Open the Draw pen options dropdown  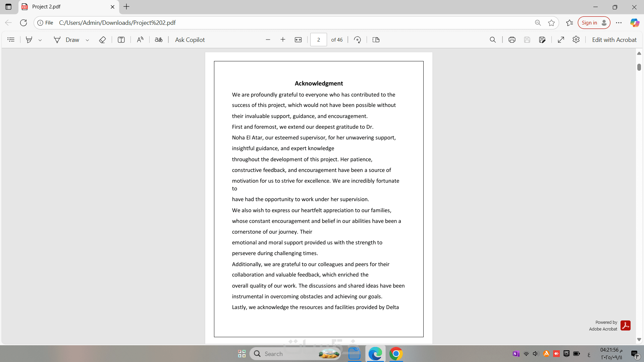pyautogui.click(x=87, y=40)
